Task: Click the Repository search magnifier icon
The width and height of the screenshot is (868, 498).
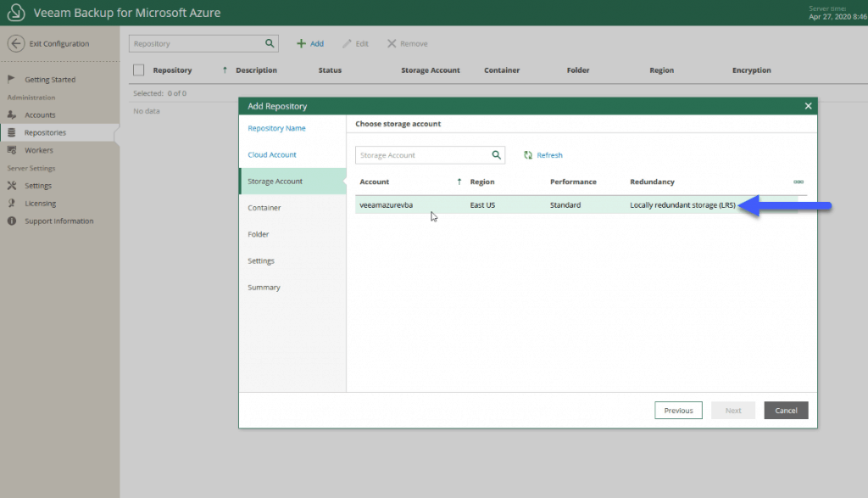Action: pos(270,43)
